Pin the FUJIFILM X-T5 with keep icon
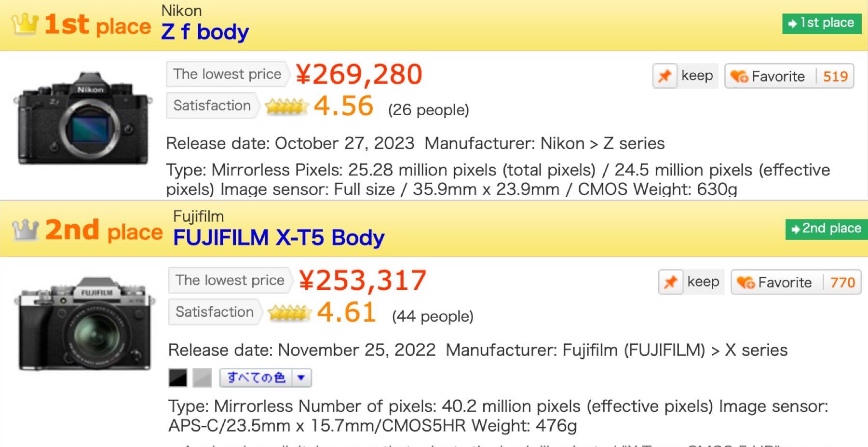 pos(671,282)
